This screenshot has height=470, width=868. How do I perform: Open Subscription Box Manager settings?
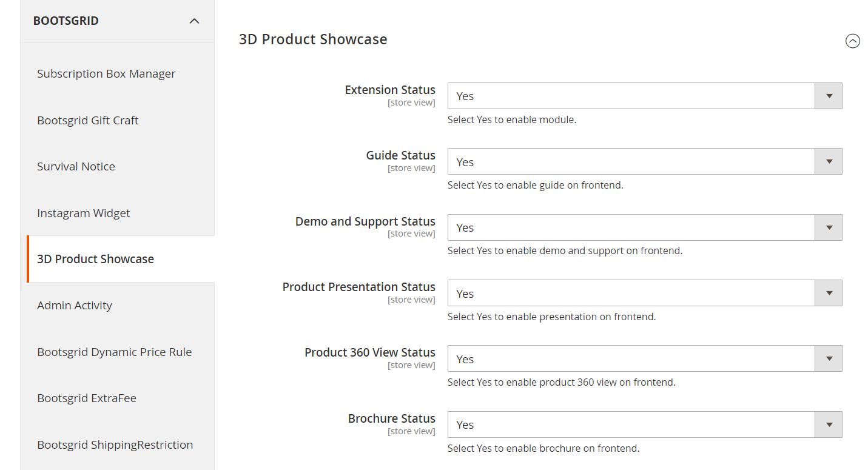[106, 73]
